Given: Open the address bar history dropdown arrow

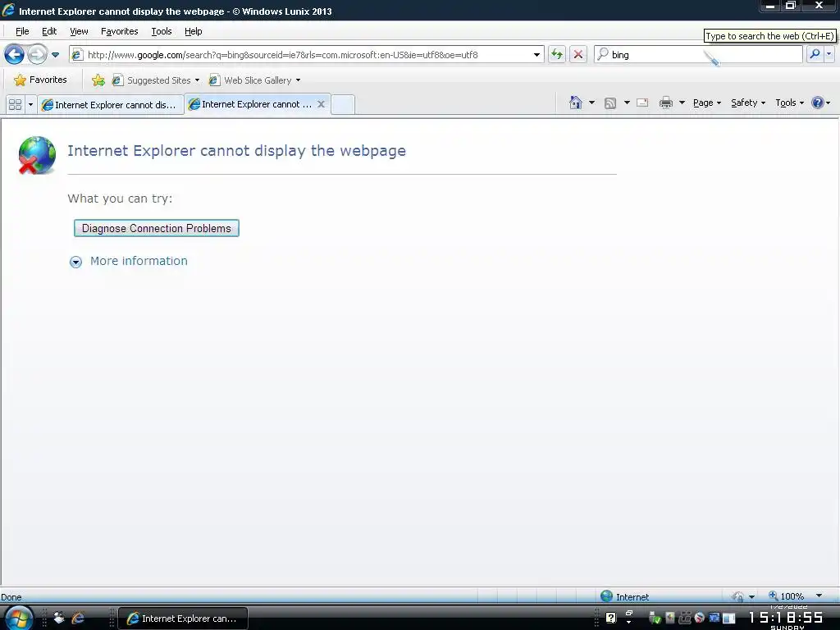Looking at the screenshot, I should (536, 55).
